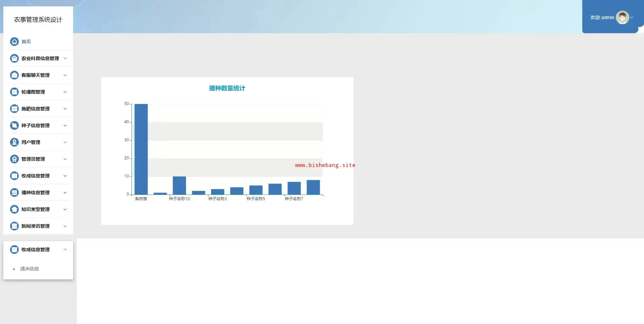Click the 种子名称3 bar in chart

[x=218, y=192]
